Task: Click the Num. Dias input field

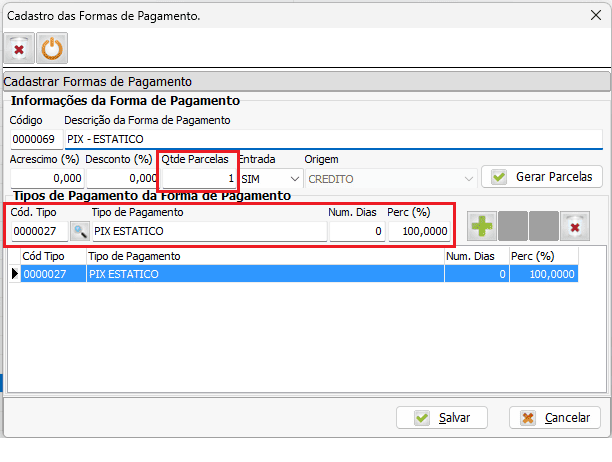Action: coord(358,231)
